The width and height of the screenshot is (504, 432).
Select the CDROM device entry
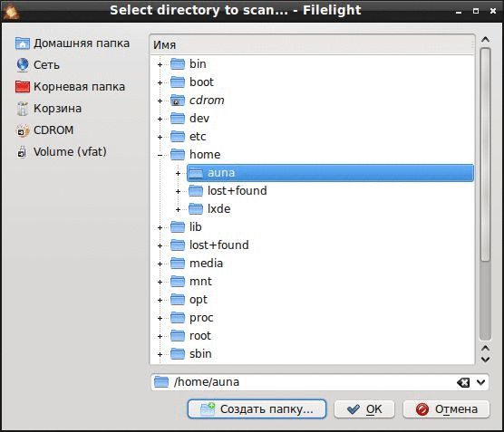pyautogui.click(x=44, y=130)
